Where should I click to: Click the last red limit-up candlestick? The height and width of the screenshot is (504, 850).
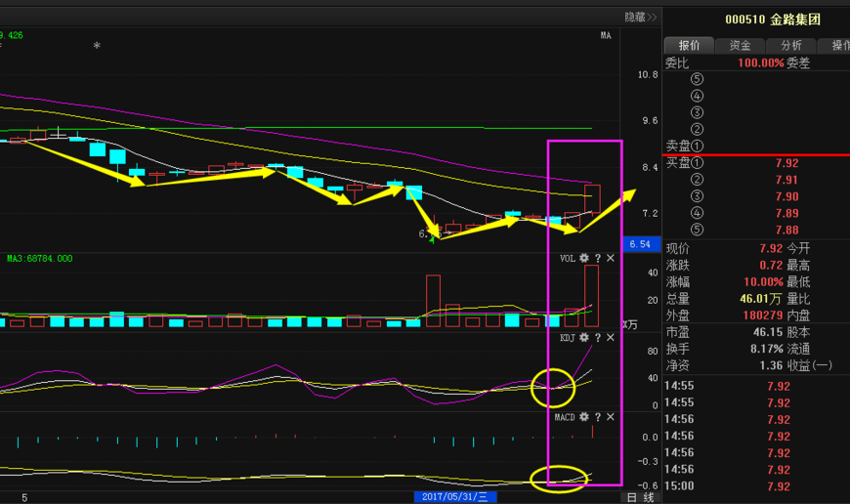(x=592, y=198)
